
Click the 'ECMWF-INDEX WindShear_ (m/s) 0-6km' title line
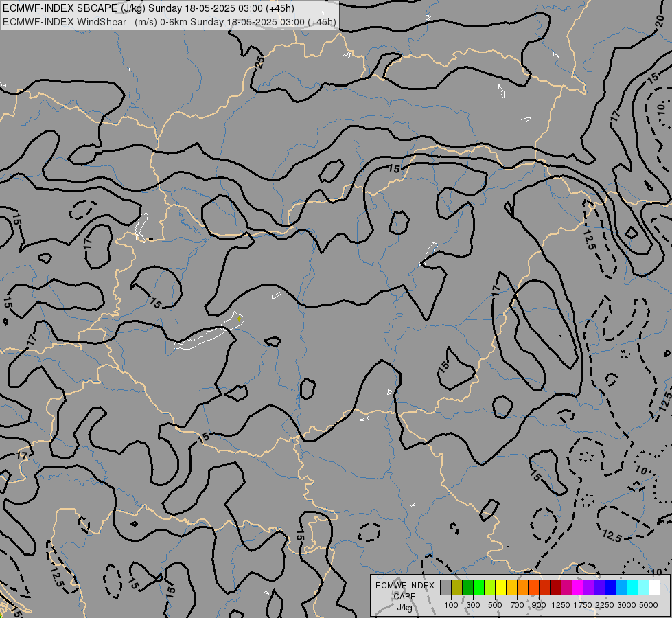point(95,22)
